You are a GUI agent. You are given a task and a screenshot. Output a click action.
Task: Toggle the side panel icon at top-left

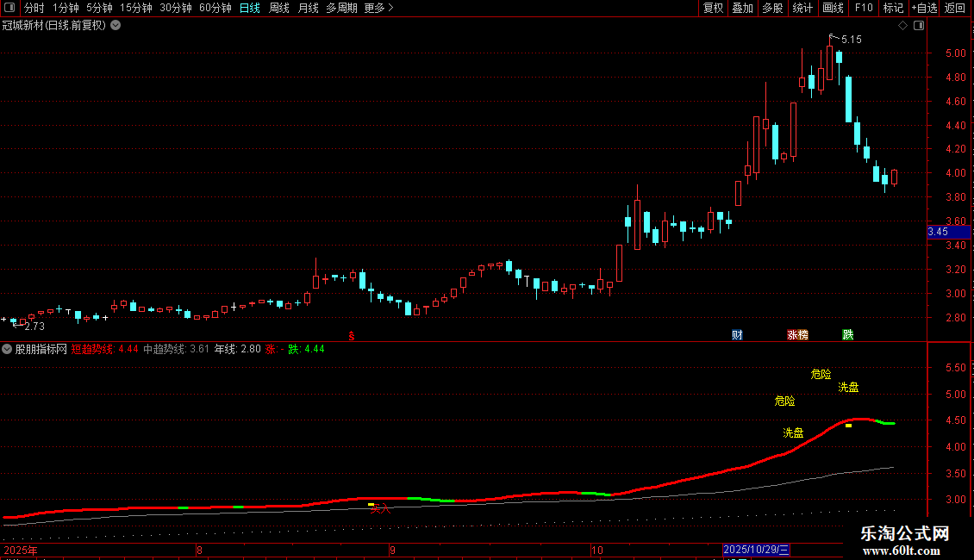[9, 8]
